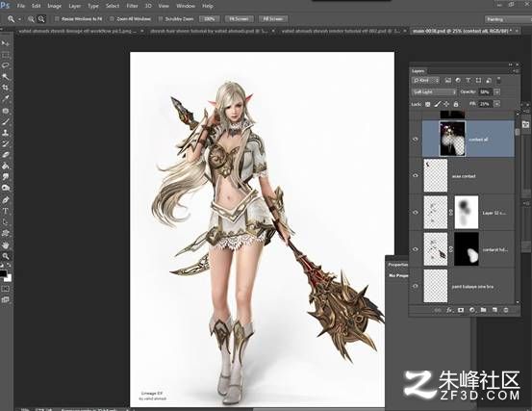
Task: Select the Move tool
Action: pyautogui.click(x=5, y=43)
